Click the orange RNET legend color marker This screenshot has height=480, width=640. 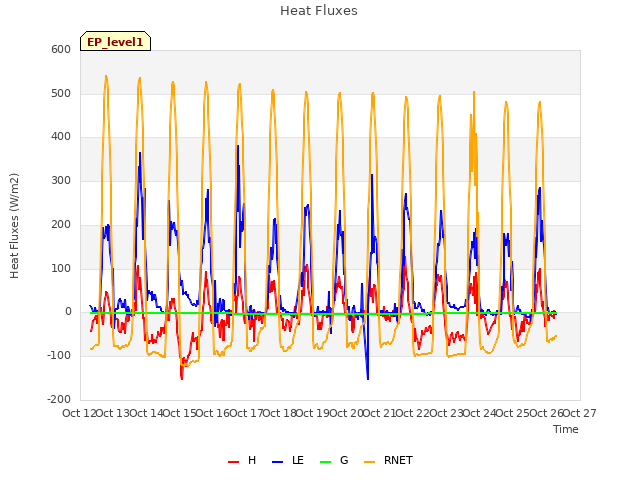tap(369, 462)
